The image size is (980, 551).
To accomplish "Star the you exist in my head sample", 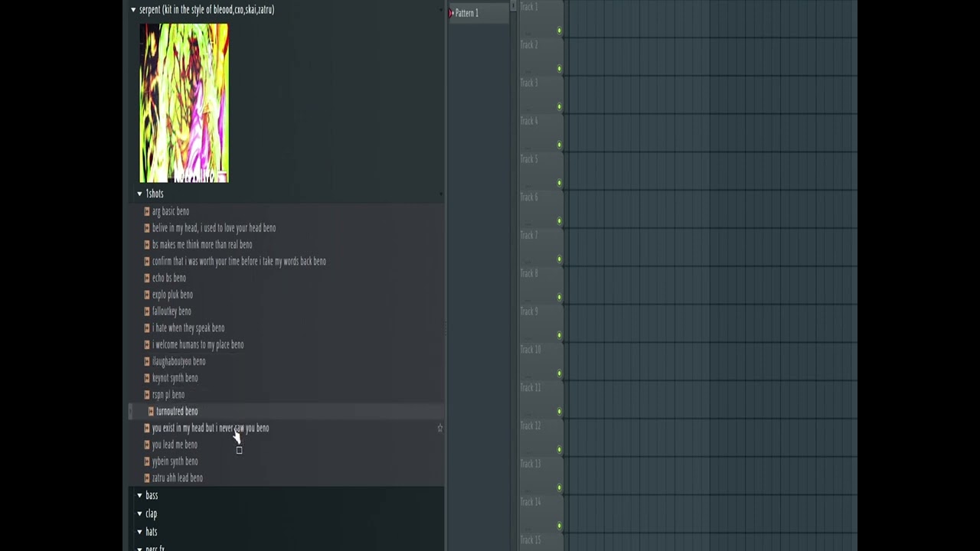I will [439, 429].
